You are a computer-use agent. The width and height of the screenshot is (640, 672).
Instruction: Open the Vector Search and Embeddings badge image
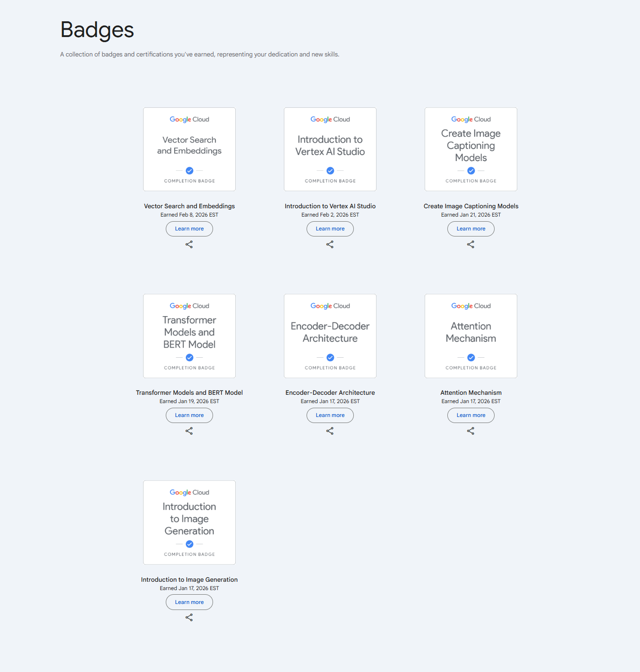(189, 149)
